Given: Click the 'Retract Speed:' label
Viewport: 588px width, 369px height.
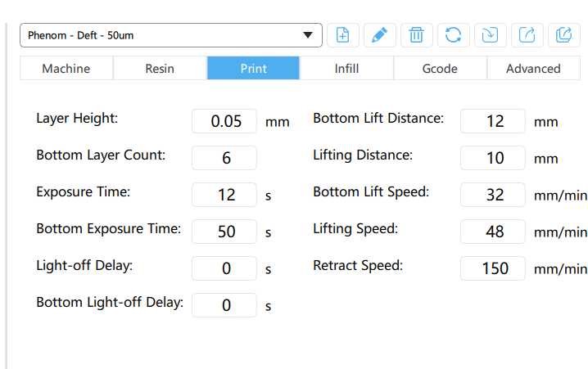Looking at the screenshot, I should [358, 265].
